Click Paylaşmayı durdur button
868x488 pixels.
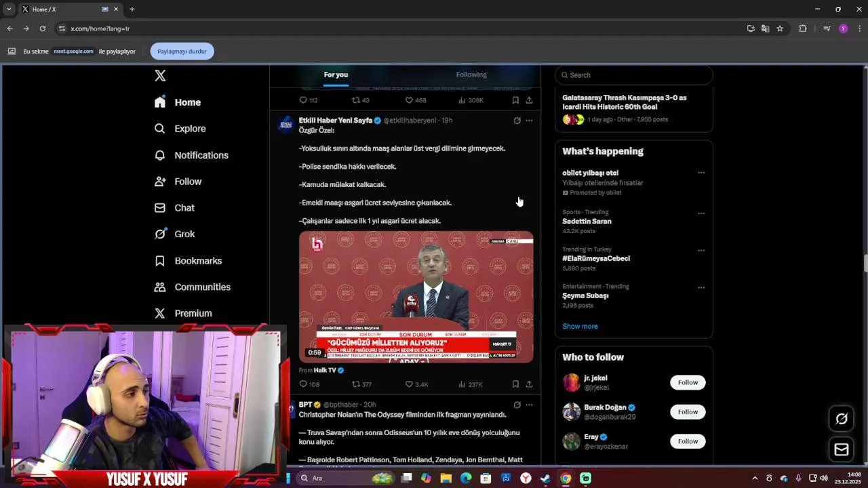pyautogui.click(x=182, y=52)
